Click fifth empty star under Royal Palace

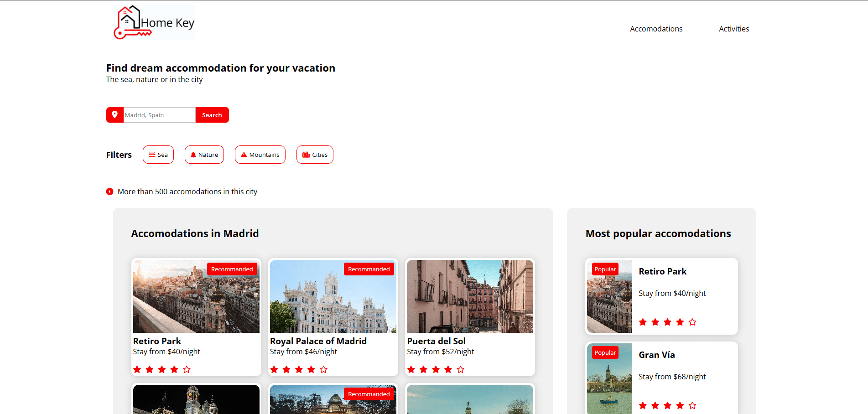(323, 369)
